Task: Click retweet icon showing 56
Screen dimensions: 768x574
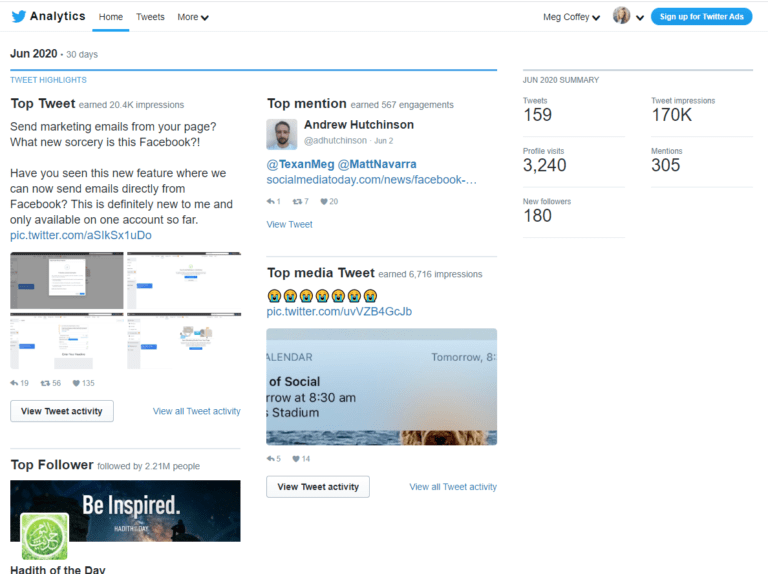Action: pyautogui.click(x=45, y=383)
